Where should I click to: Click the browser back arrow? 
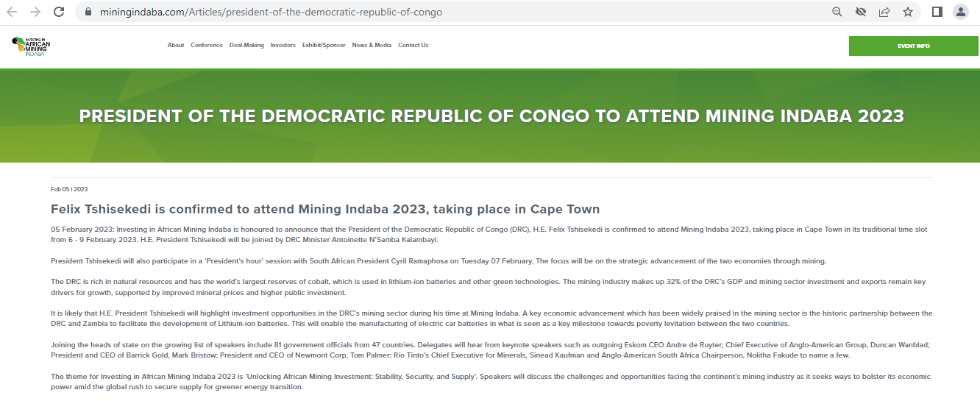pyautogui.click(x=12, y=12)
